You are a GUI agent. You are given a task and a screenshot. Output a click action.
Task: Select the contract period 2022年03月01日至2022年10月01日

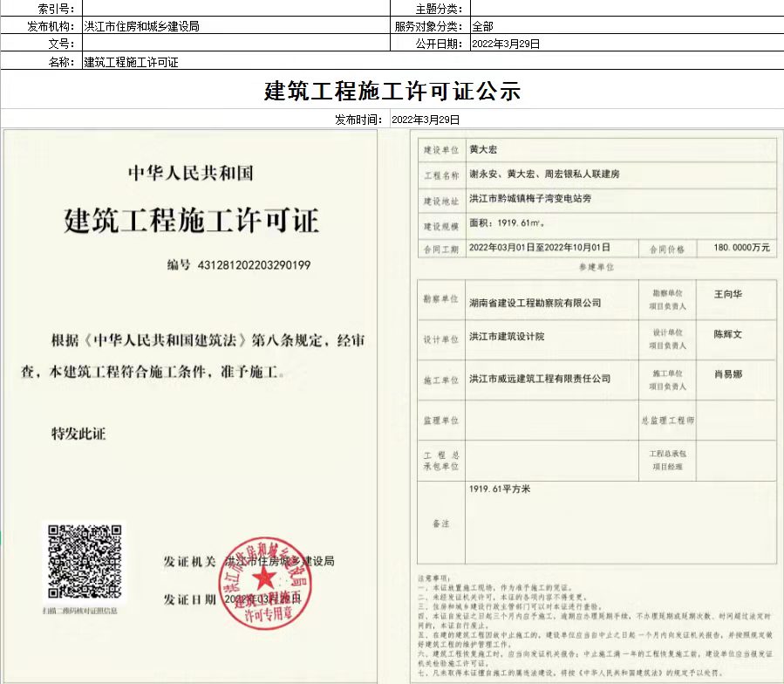(540, 247)
